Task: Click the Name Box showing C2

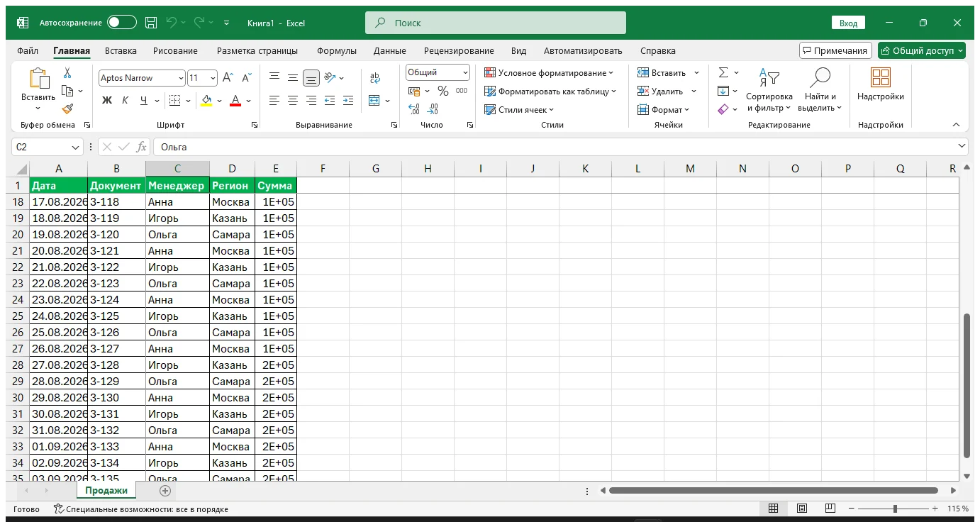Action: coord(48,147)
